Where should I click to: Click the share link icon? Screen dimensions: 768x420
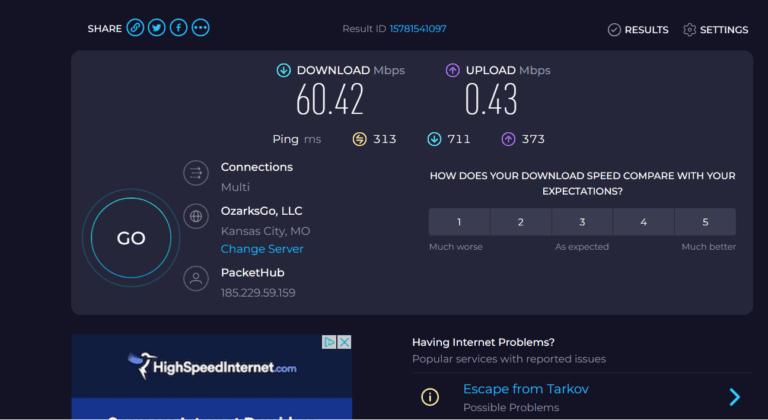point(135,28)
